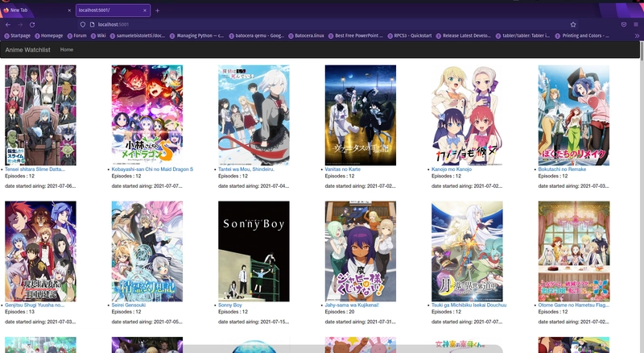Screen dimensions: 644x353
Task: Click the Jahy-sama wa Kujikenai poster
Action: pos(361,251)
